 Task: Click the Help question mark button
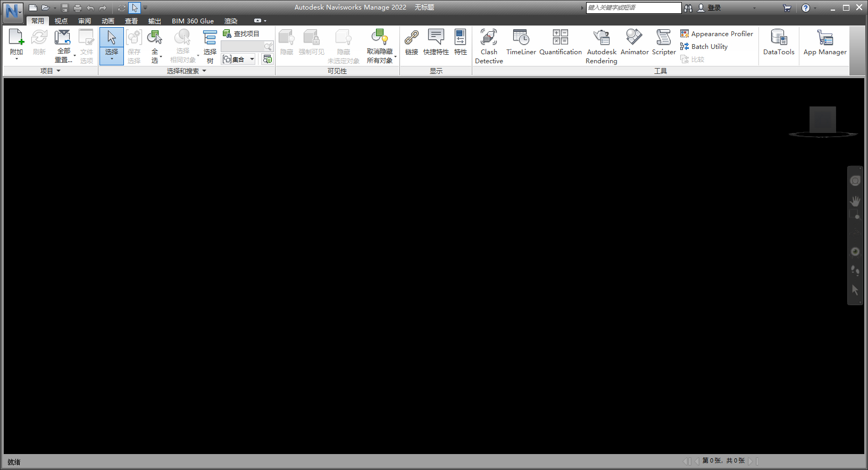806,8
